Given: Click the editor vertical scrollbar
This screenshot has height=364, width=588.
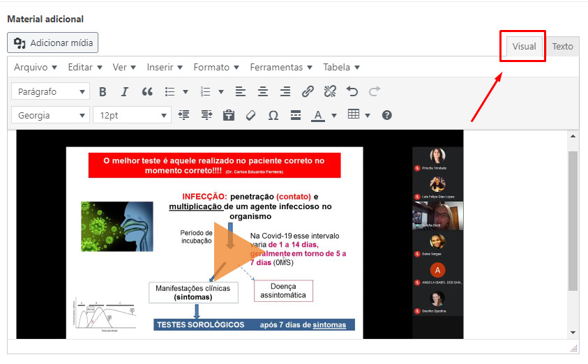Looking at the screenshot, I should 573,220.
